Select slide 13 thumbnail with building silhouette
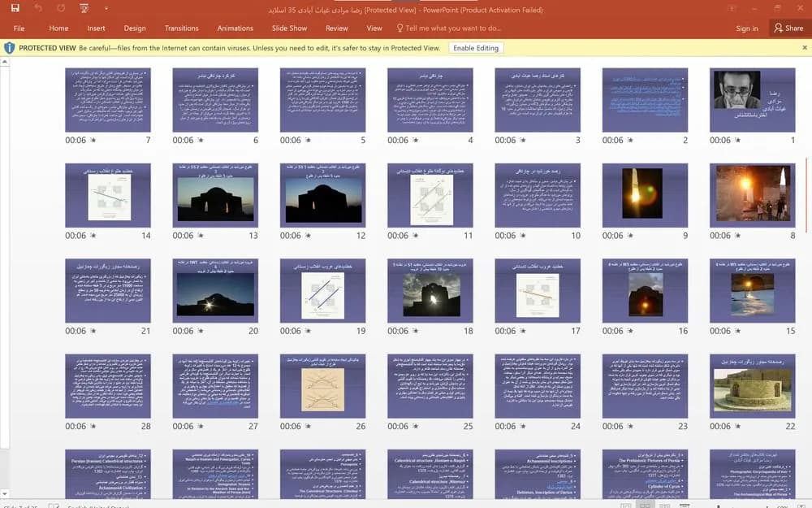This screenshot has height=508, width=812. [215, 195]
